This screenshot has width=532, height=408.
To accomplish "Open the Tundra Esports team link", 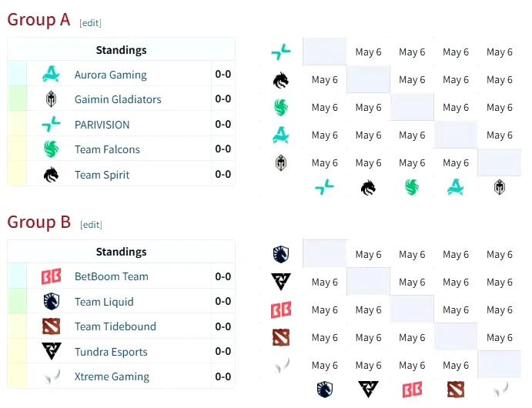I will tap(111, 352).
